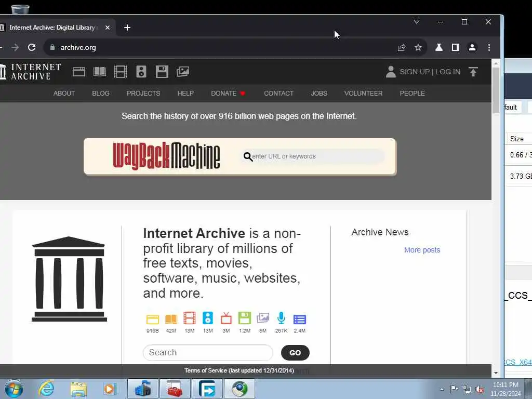Viewport: 532px width, 399px height.
Task: Launch Internet Explorer from taskbar
Action: (46, 389)
